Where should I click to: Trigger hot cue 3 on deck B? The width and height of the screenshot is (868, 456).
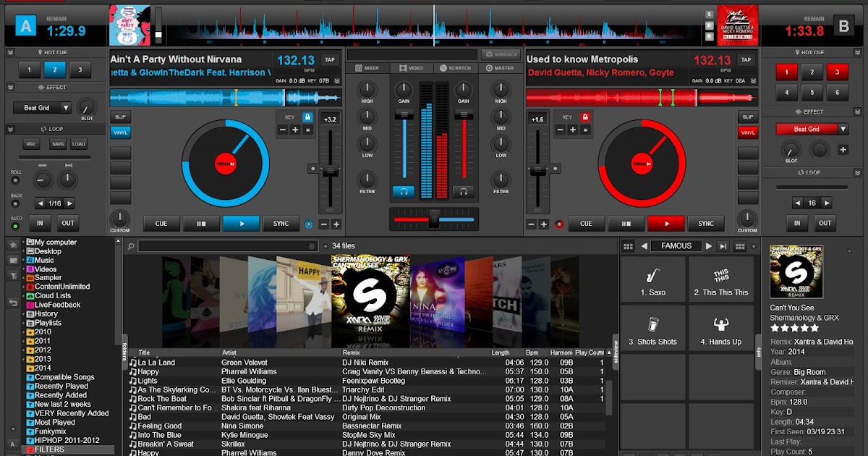pyautogui.click(x=837, y=72)
